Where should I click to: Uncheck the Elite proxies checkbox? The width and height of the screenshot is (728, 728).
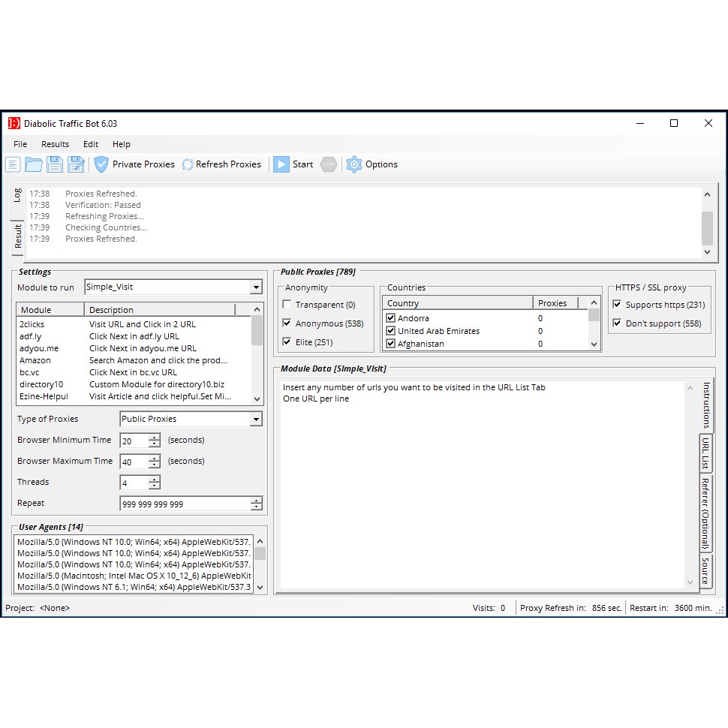(x=287, y=342)
